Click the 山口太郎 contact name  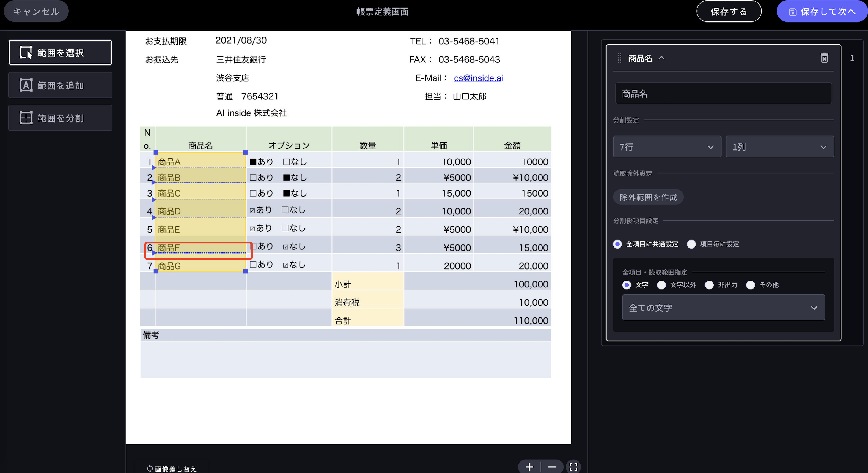[469, 96]
